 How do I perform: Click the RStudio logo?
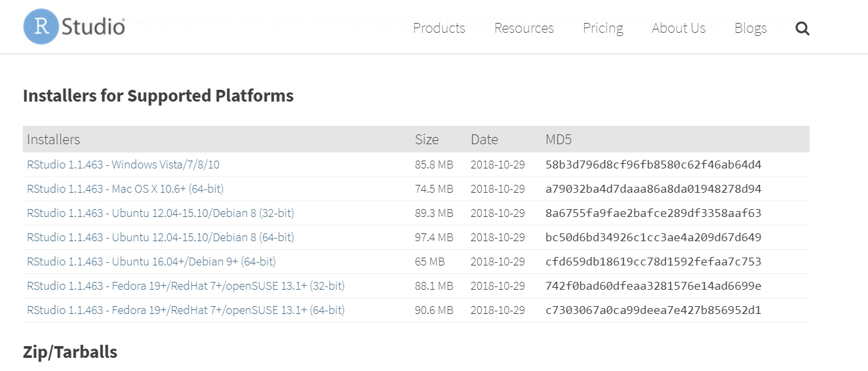click(x=74, y=27)
